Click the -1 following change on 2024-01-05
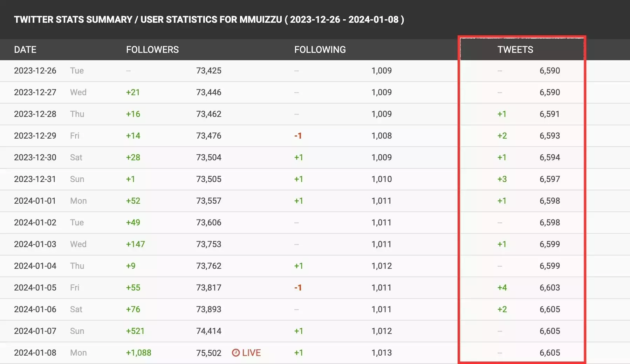The image size is (630, 364). click(298, 287)
